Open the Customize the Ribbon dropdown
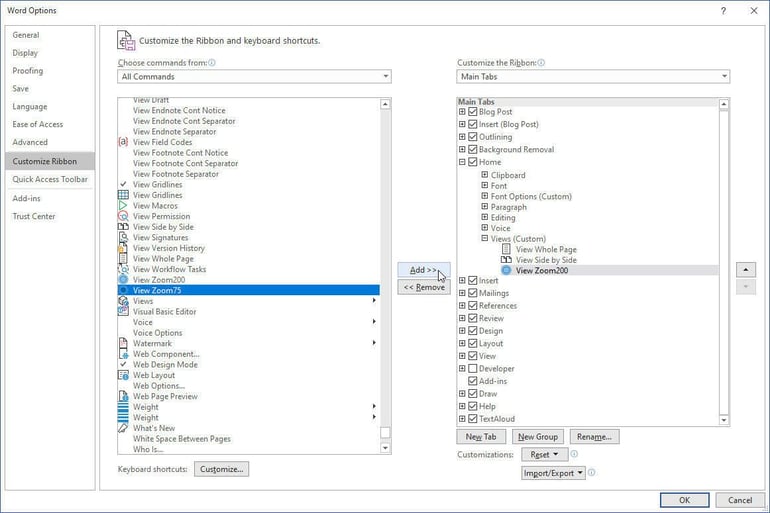Screen dimensions: 770x513 (593, 76)
